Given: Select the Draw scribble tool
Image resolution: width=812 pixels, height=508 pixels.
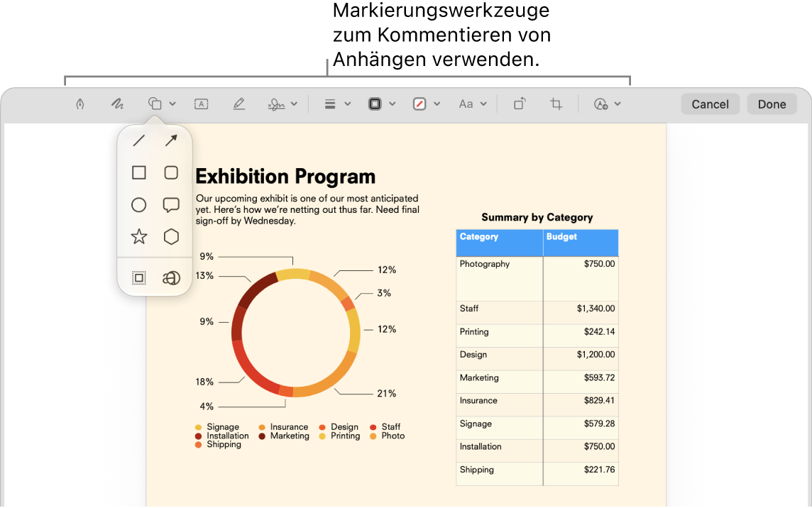Looking at the screenshot, I should 118,104.
